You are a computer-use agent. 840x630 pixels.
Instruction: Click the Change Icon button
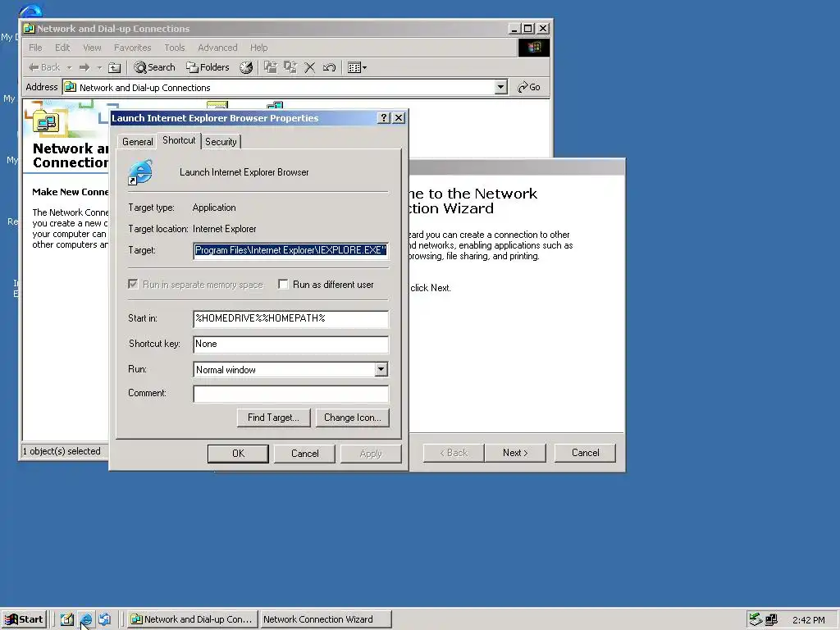pyautogui.click(x=353, y=418)
